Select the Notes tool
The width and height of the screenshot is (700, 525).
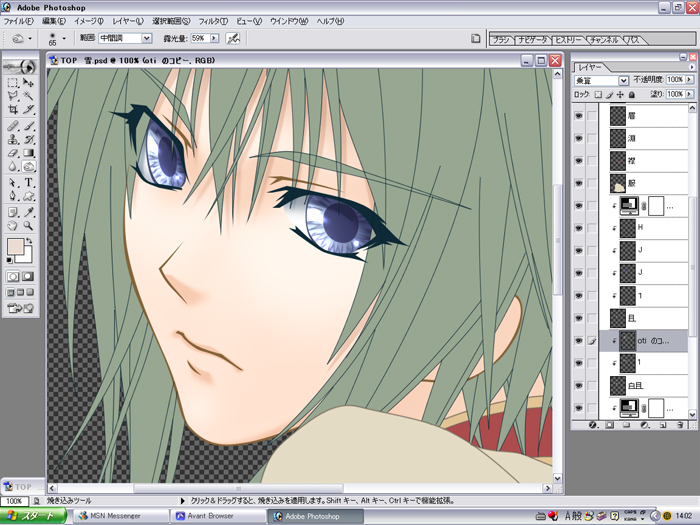pos(13,212)
